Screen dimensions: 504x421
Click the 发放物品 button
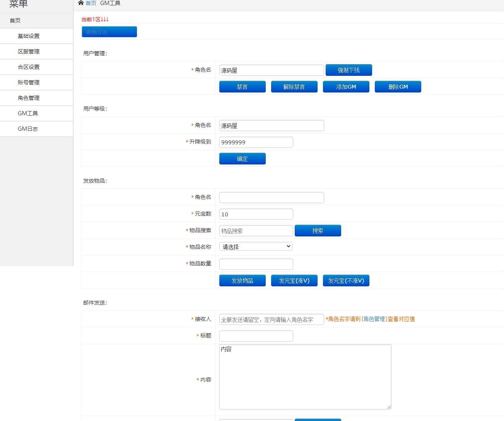[x=242, y=281]
